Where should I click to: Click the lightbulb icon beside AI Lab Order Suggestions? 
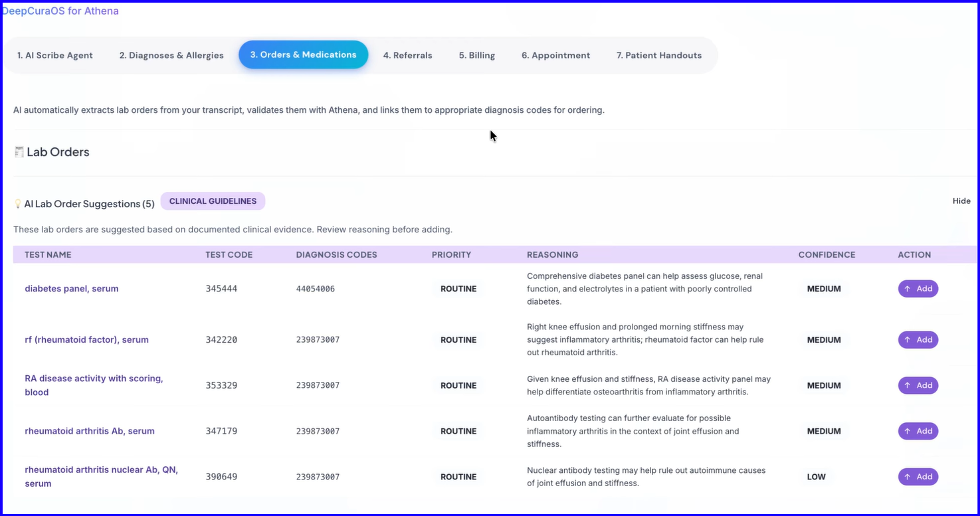[18, 204]
